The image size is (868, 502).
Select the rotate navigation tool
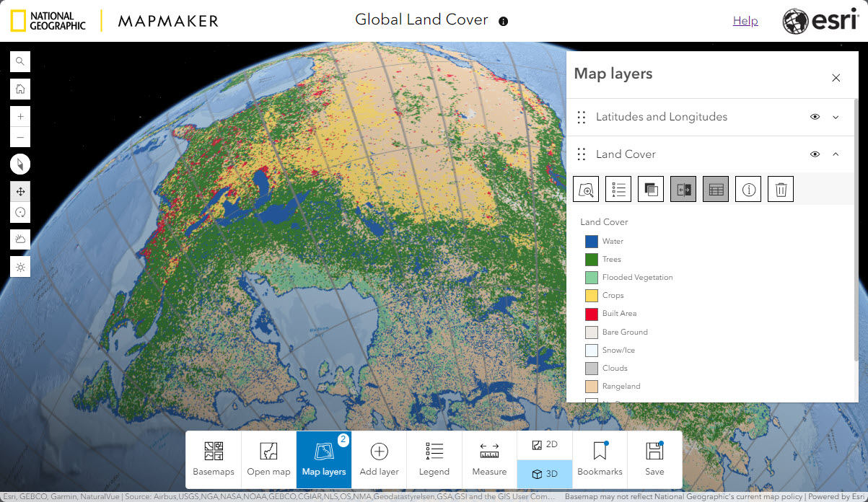[x=20, y=213]
